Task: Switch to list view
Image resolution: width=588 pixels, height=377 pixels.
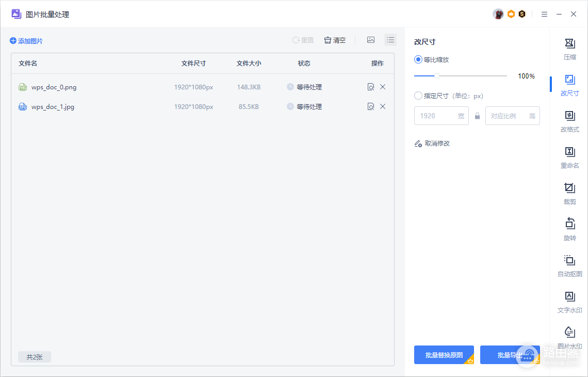Action: (x=390, y=40)
